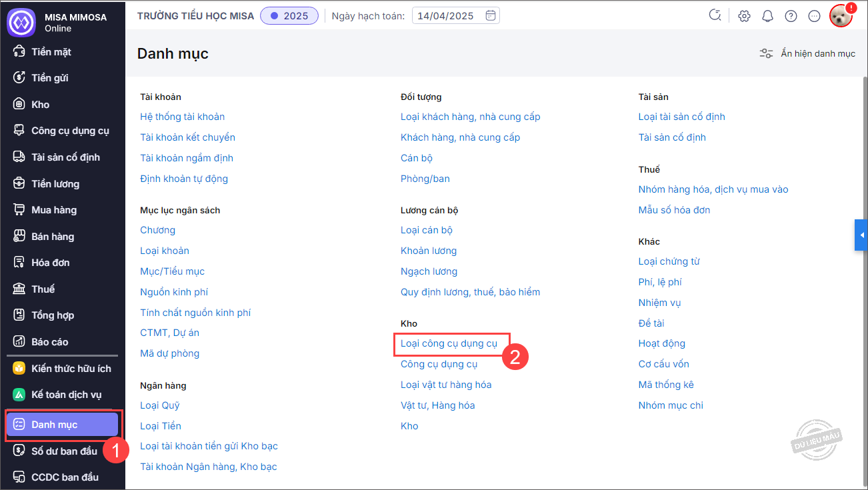Show notifications with the bell icon
The image size is (868, 490).
point(768,16)
